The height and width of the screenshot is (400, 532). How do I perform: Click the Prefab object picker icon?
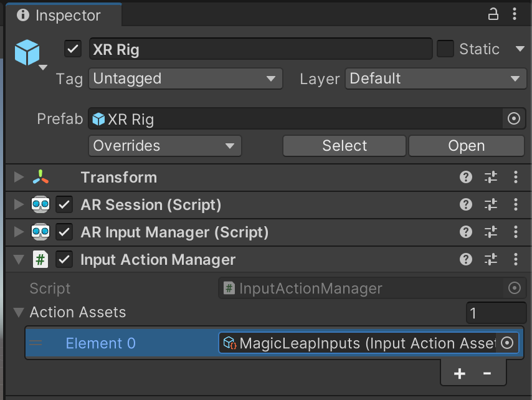coord(514,118)
